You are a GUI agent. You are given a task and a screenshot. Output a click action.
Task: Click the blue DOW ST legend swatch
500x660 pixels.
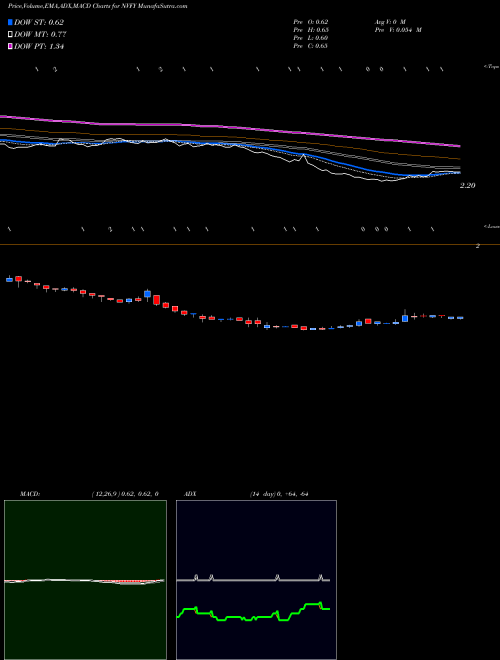[10, 22]
